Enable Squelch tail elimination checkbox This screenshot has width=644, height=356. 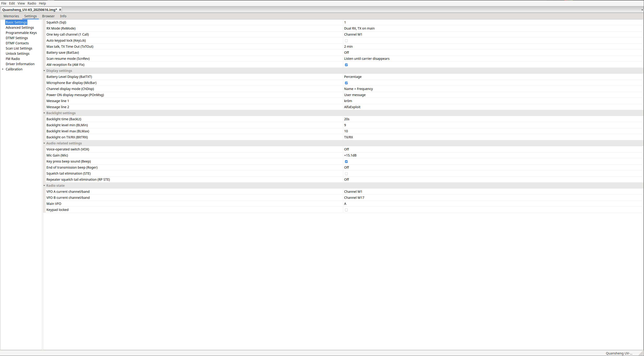(x=346, y=174)
